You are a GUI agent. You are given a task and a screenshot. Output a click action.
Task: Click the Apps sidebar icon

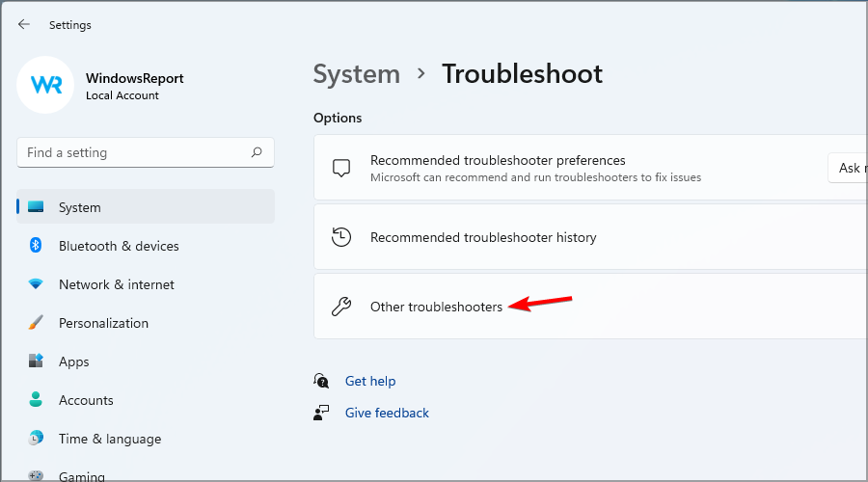coord(36,361)
